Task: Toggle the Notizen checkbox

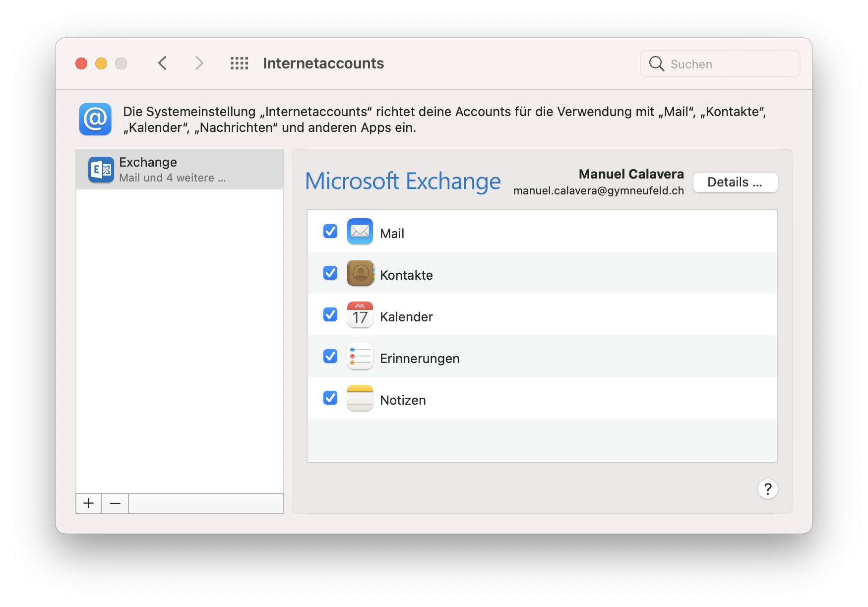Action: 330,398
